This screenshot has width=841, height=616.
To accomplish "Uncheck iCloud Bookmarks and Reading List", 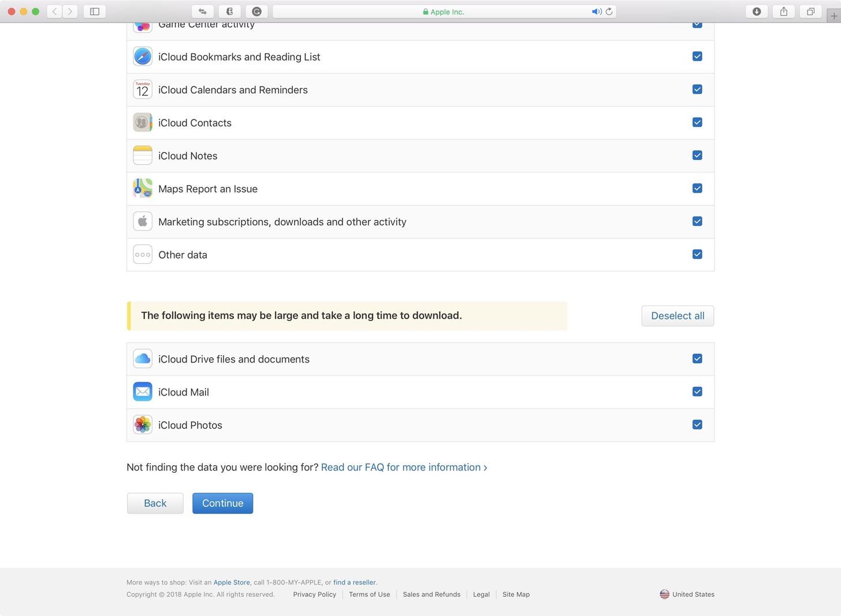I will coord(697,56).
